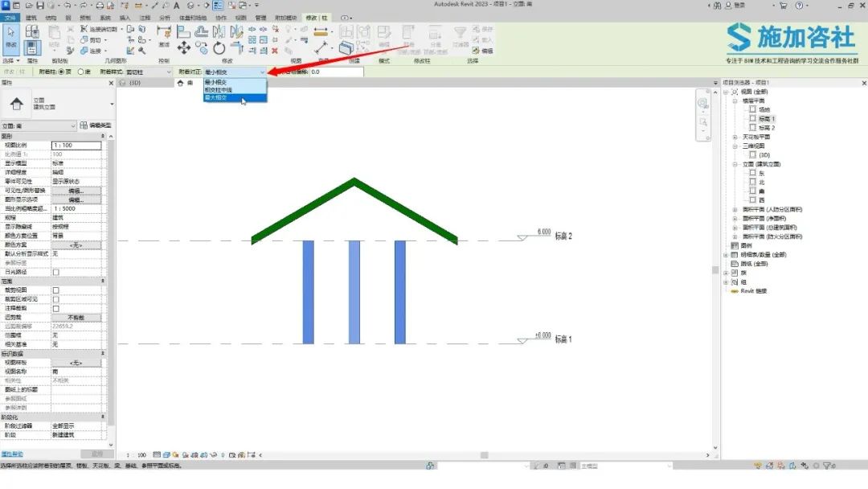Click the help question mark icon

pos(799,5)
